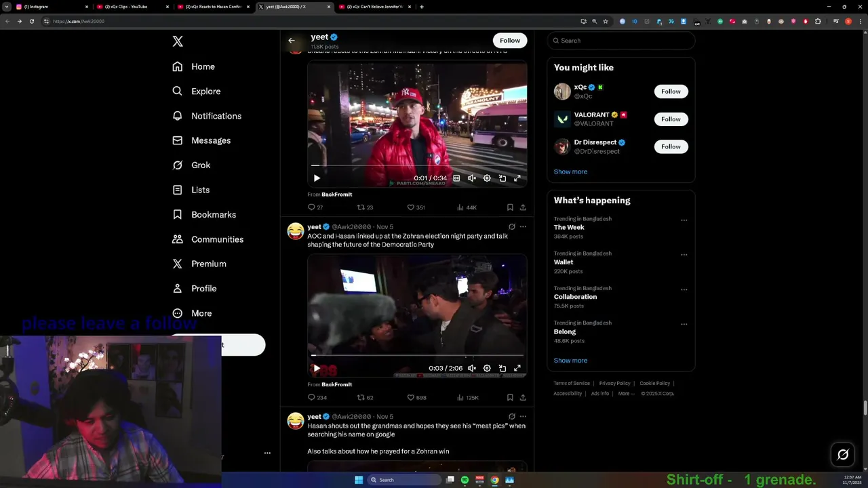This screenshot has width=868, height=488.
Task: Repost the post with 23 reposts
Action: [365, 207]
